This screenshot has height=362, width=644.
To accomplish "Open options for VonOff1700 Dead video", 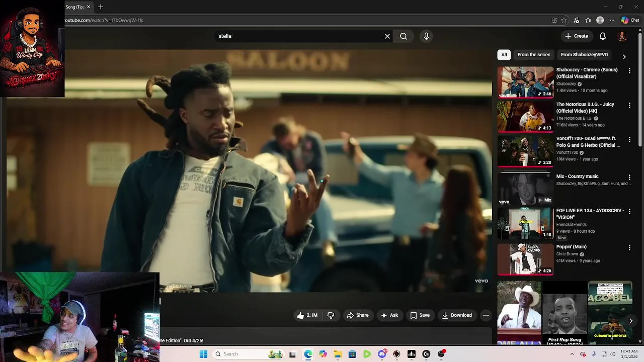I will pyautogui.click(x=629, y=139).
